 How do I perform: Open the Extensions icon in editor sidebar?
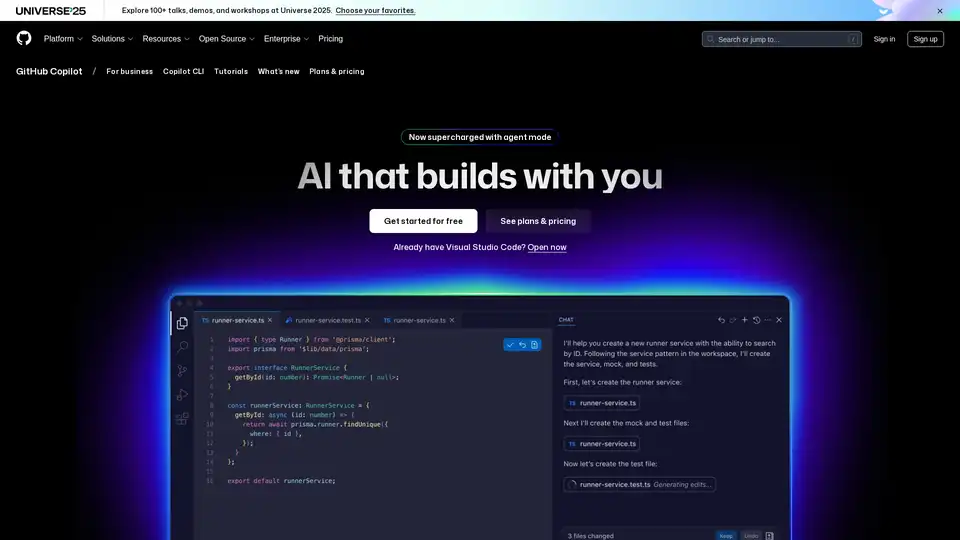pyautogui.click(x=182, y=419)
